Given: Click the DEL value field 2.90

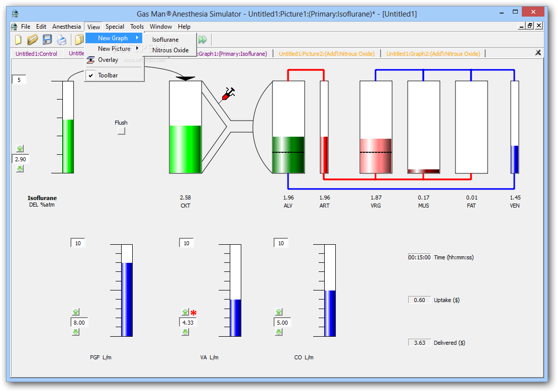Looking at the screenshot, I should pyautogui.click(x=21, y=159).
